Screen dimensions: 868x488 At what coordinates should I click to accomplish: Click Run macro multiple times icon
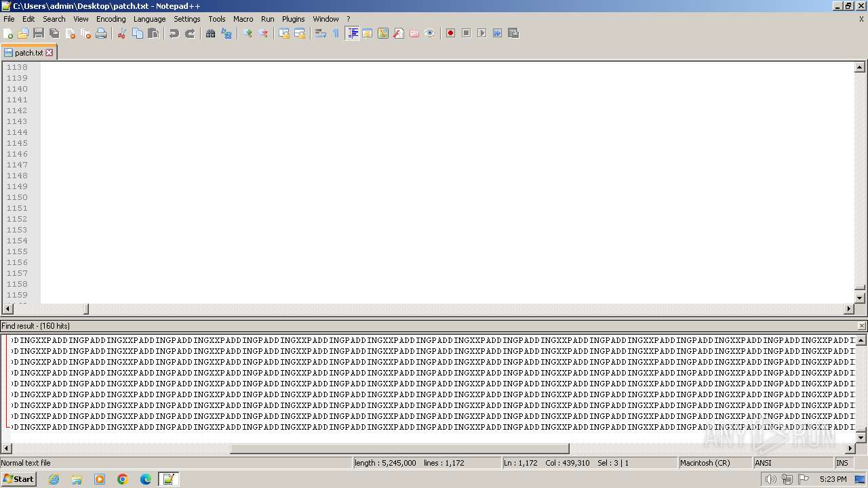pyautogui.click(x=497, y=33)
